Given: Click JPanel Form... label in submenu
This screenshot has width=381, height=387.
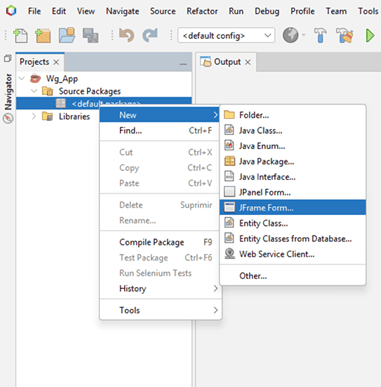Looking at the screenshot, I should pos(265,192).
